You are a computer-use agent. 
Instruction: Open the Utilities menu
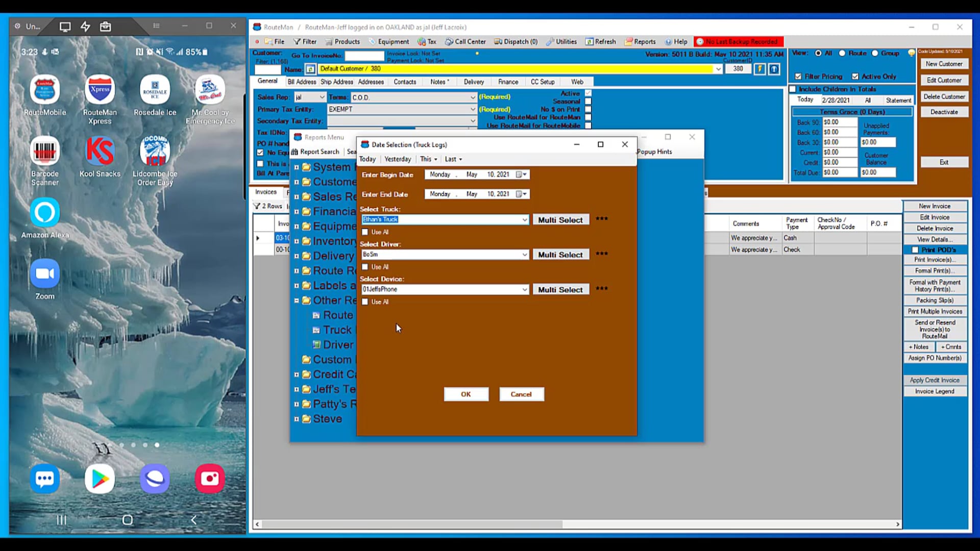(561, 42)
